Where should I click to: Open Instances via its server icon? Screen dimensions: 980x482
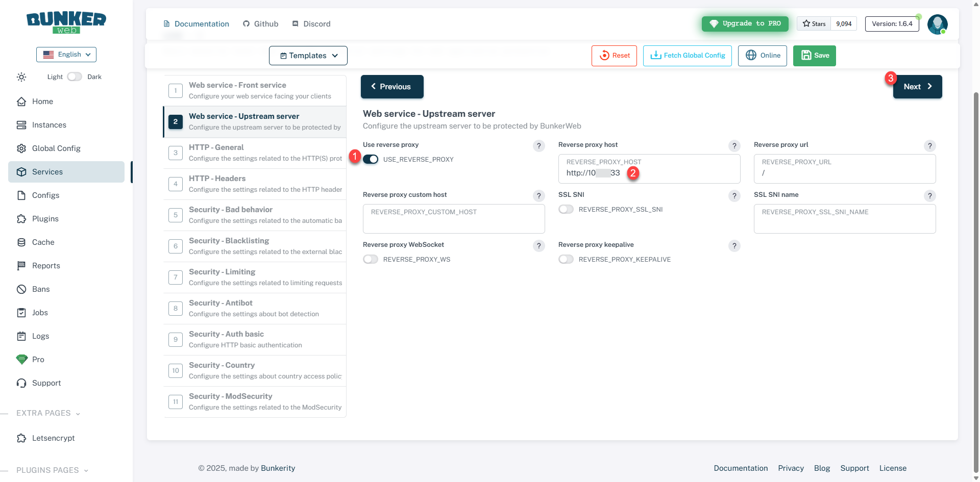pyautogui.click(x=21, y=125)
